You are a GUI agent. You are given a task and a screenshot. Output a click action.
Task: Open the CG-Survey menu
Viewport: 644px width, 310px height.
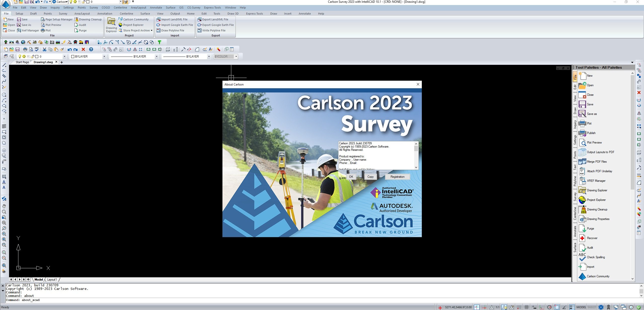(x=194, y=8)
